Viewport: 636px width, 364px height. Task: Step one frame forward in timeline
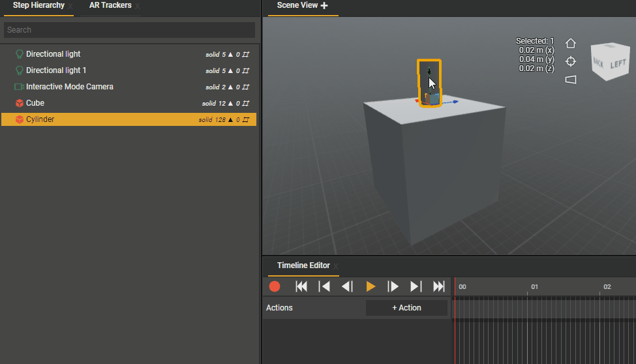pos(393,286)
